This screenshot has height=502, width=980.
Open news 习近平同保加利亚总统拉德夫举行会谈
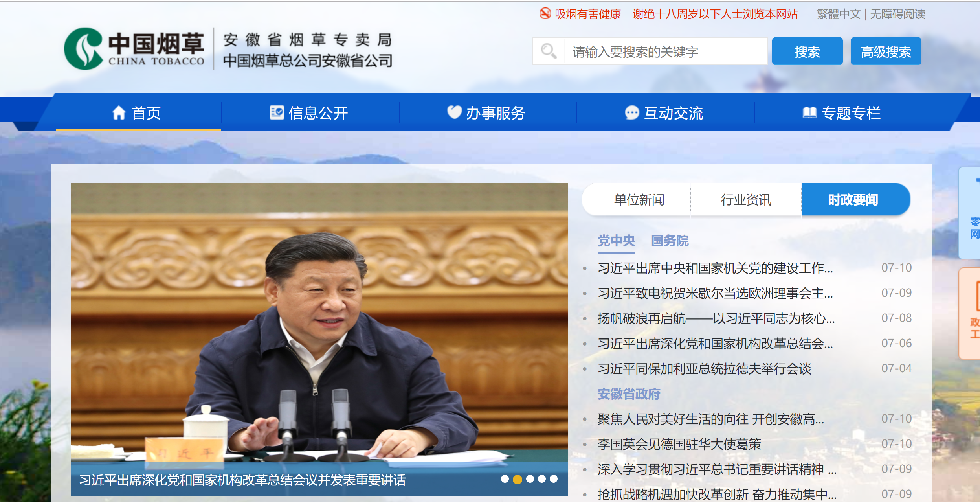[705, 369]
